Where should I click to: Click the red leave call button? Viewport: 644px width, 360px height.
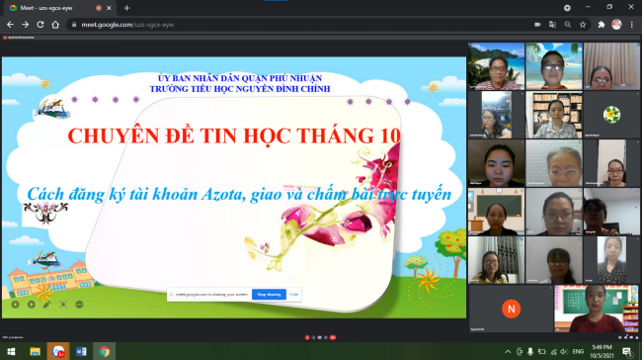pyautogui.click(x=333, y=338)
